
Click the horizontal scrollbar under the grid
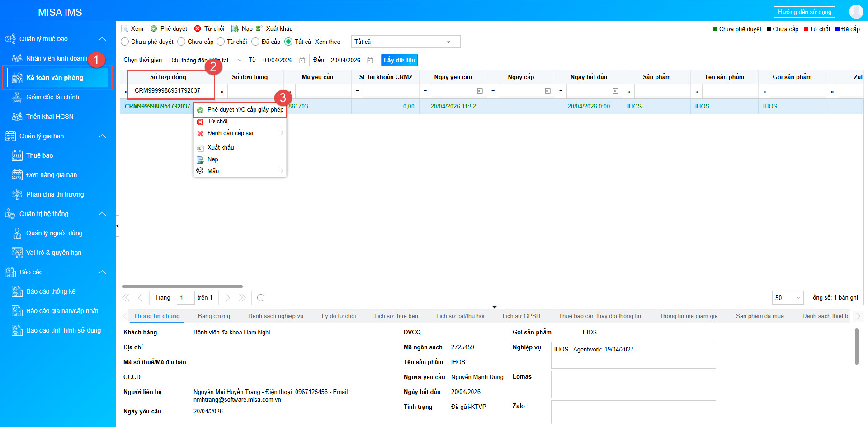pos(182,286)
